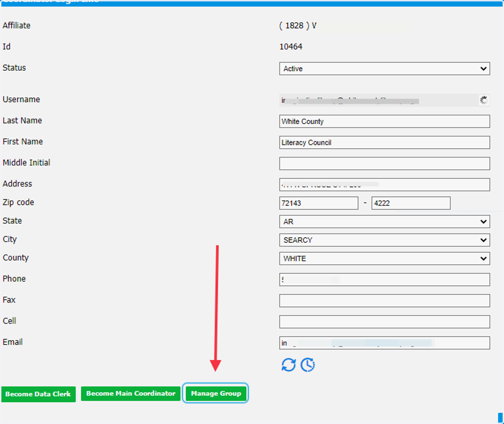Open the Status dropdown showing Active
504x424 pixels.
385,68
